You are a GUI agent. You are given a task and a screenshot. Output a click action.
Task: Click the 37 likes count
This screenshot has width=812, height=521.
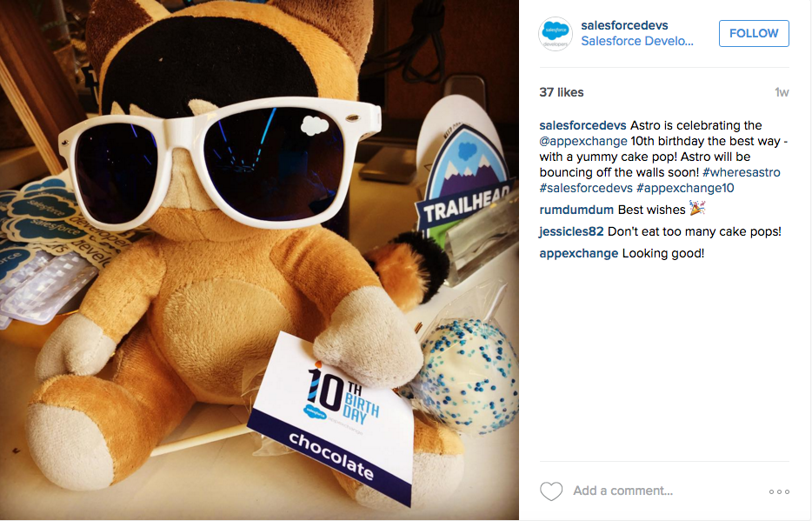pos(562,92)
